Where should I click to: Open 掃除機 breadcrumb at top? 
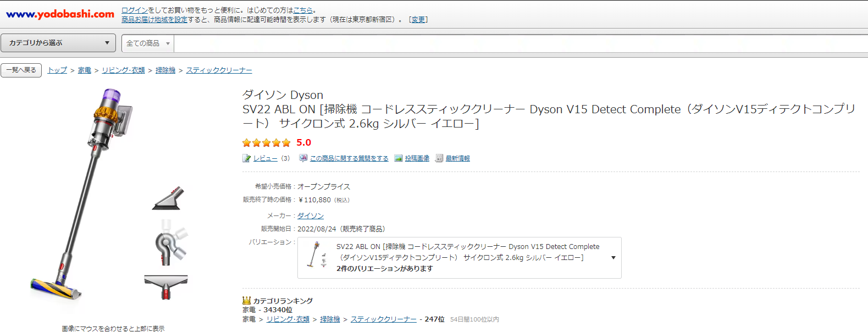pyautogui.click(x=165, y=70)
